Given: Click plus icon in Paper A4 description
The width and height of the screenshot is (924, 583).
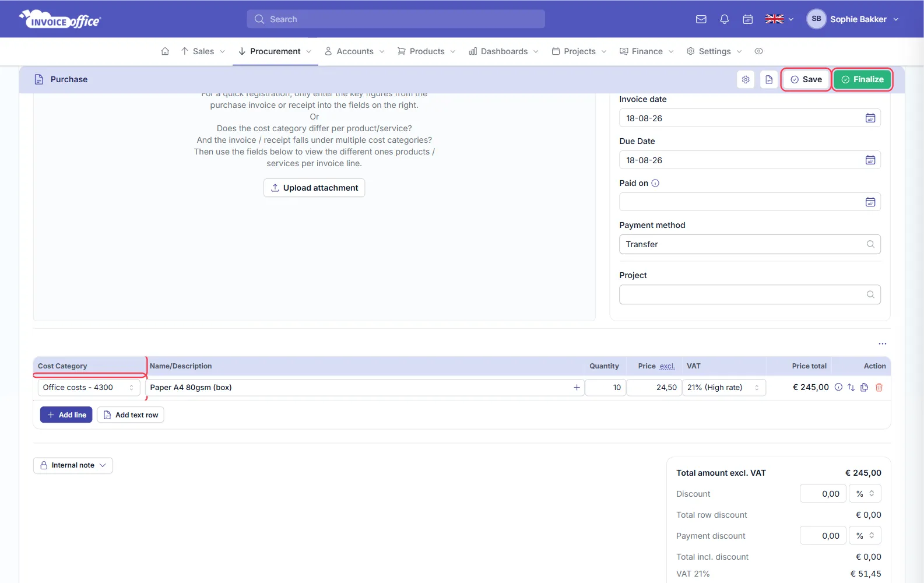Looking at the screenshot, I should 577,388.
